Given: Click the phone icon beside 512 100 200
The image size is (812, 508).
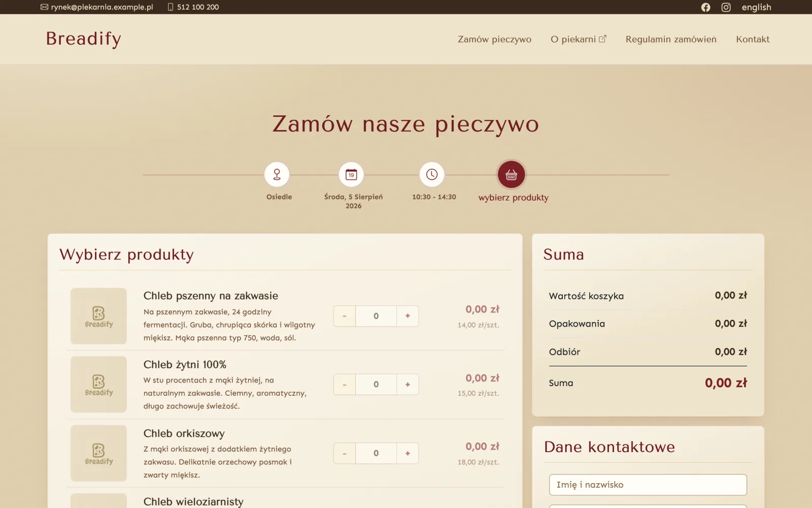Looking at the screenshot, I should point(171,7).
